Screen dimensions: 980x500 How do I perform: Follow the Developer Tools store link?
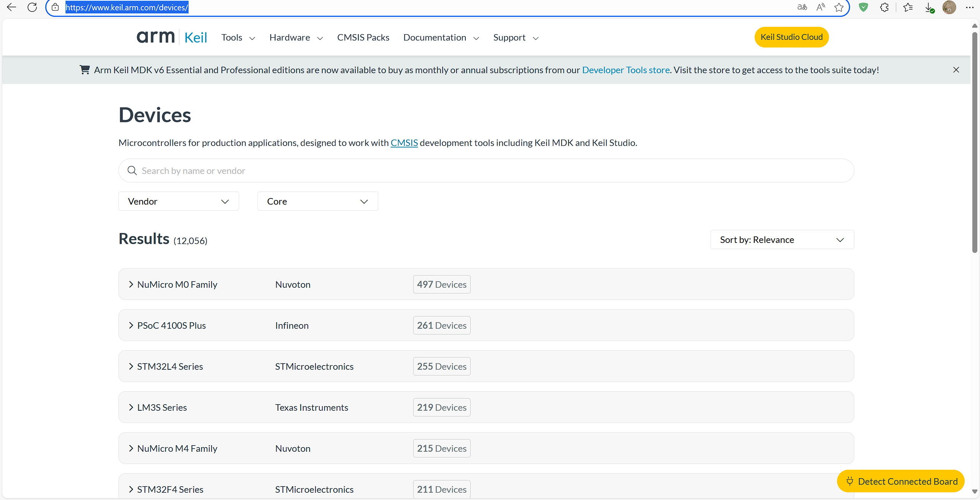point(626,70)
